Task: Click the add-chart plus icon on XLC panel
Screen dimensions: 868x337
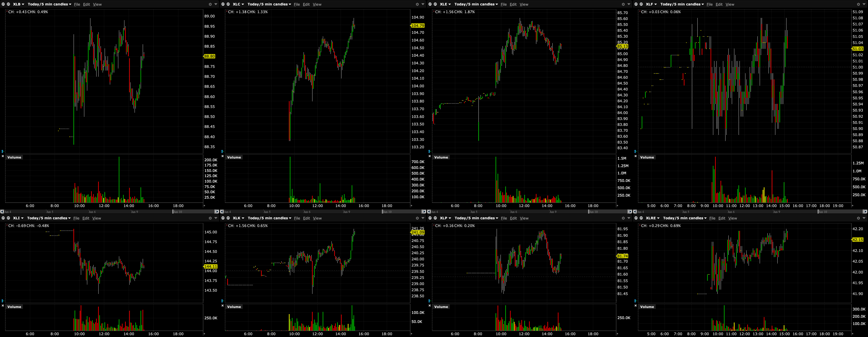Action: click(228, 4)
